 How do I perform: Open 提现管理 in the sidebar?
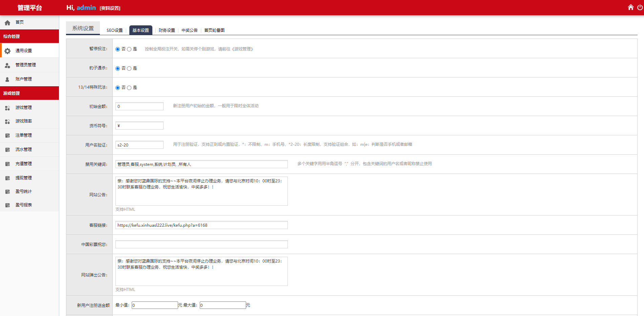click(x=24, y=178)
